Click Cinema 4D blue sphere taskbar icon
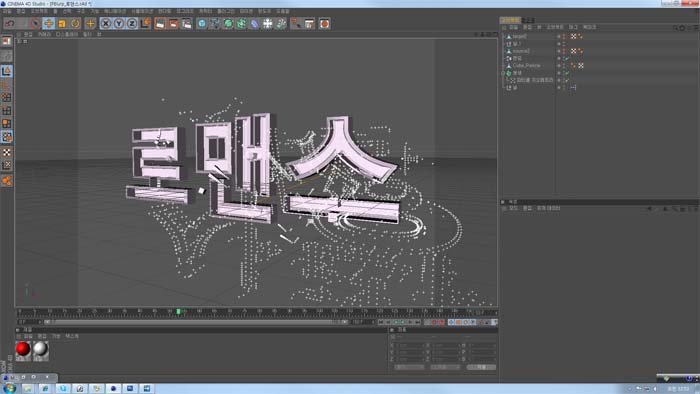700x394 pixels. (x=112, y=388)
